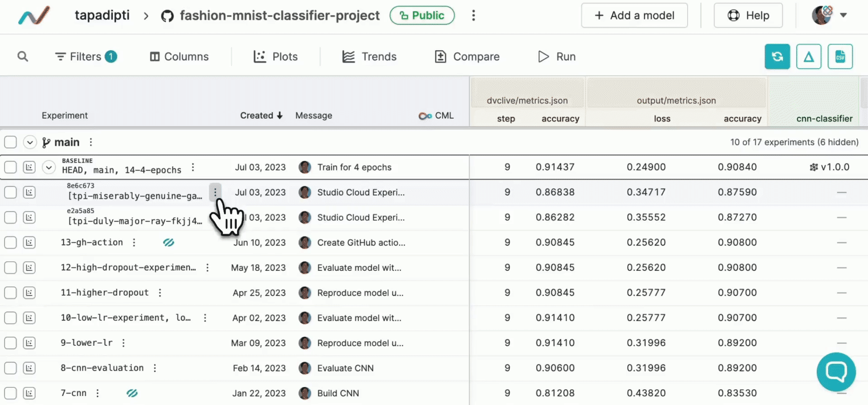Click the teal refresh icon button

point(777,57)
